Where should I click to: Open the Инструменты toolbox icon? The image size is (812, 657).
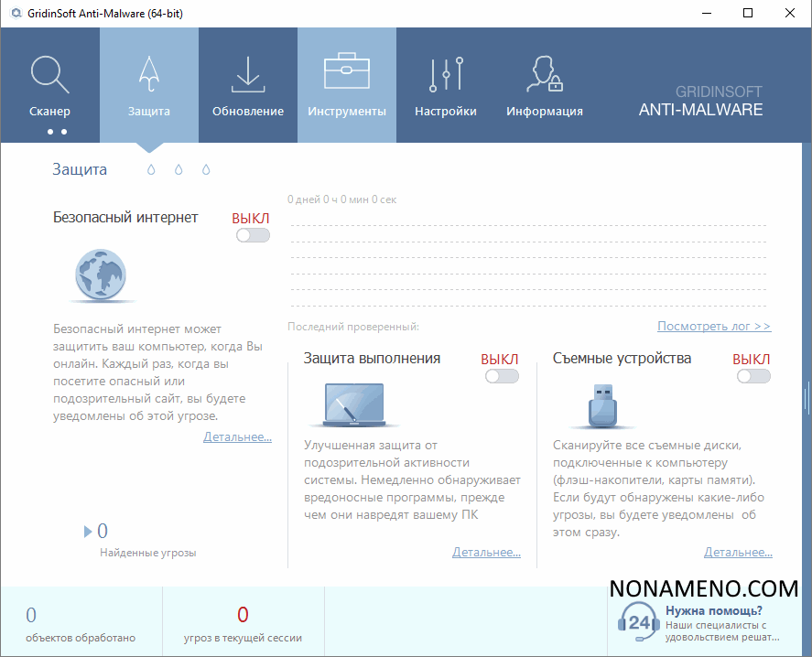346,72
